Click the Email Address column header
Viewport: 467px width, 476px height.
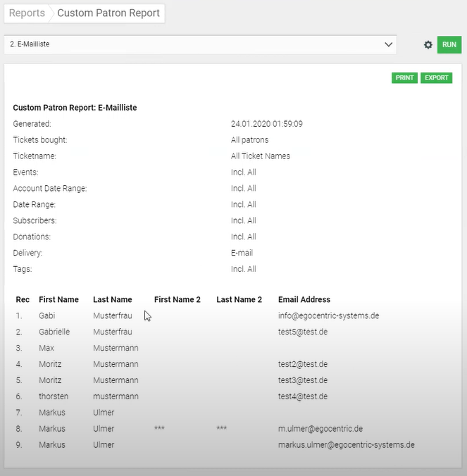304,299
